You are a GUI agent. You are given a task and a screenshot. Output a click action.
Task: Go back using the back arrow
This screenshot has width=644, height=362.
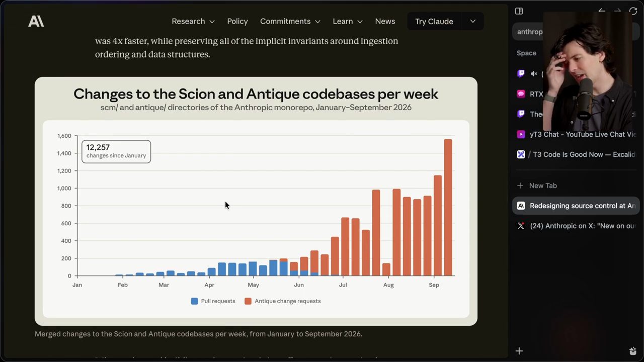coord(602,11)
